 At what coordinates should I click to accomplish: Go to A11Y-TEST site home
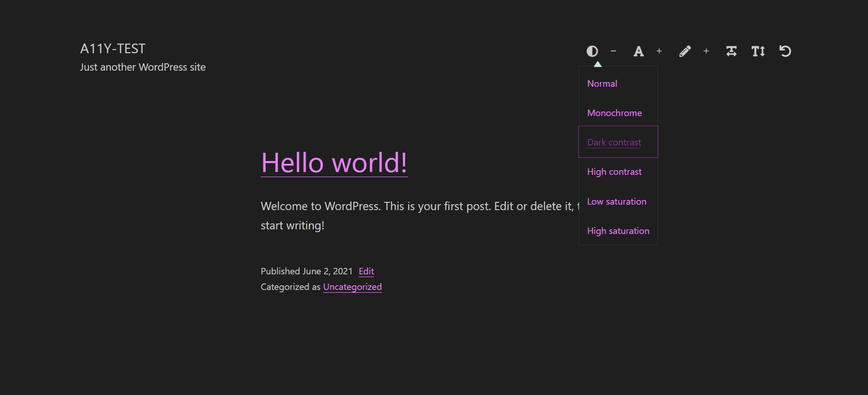113,49
